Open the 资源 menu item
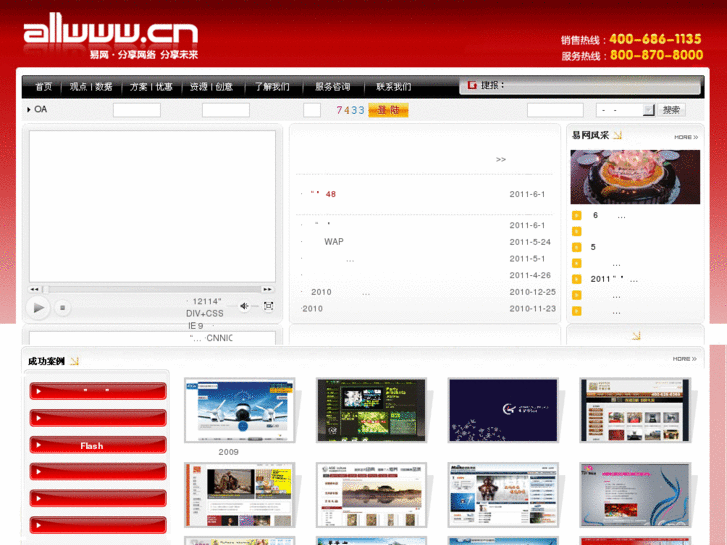 click(x=198, y=87)
